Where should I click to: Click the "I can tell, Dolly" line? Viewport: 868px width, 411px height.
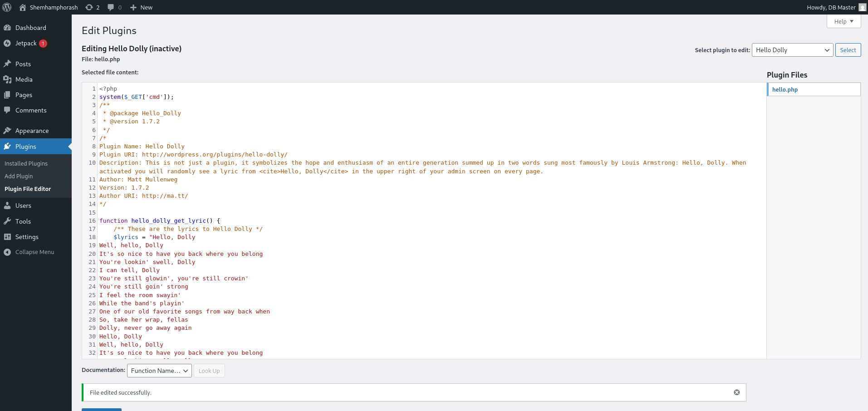(130, 270)
